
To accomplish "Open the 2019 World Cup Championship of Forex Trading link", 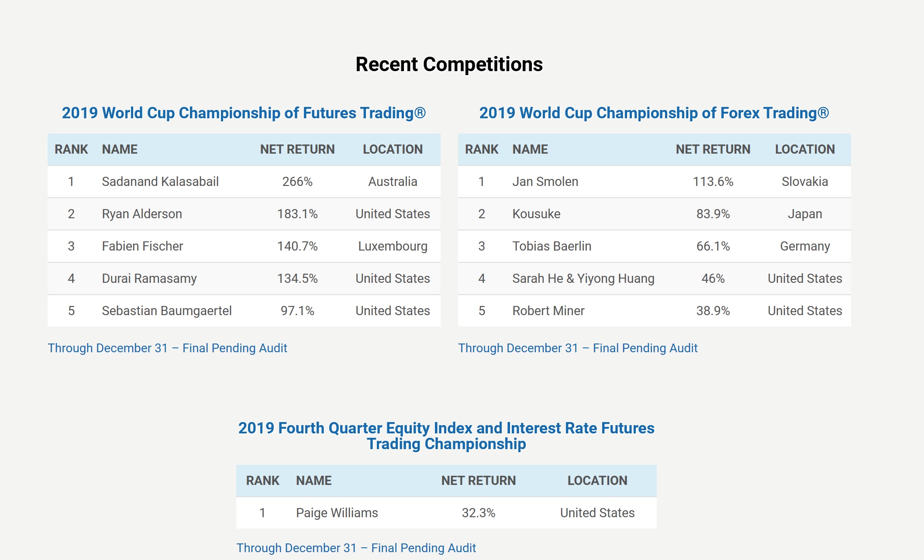I will pos(654,113).
